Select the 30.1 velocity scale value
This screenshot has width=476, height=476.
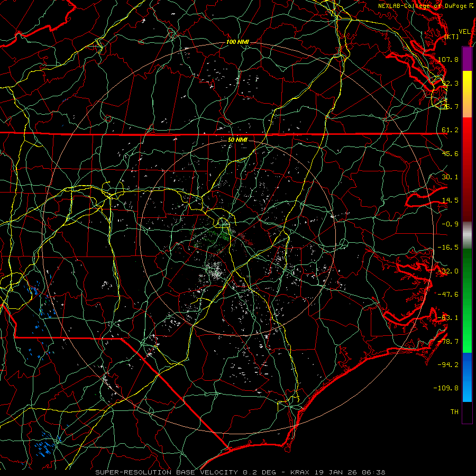450,177
